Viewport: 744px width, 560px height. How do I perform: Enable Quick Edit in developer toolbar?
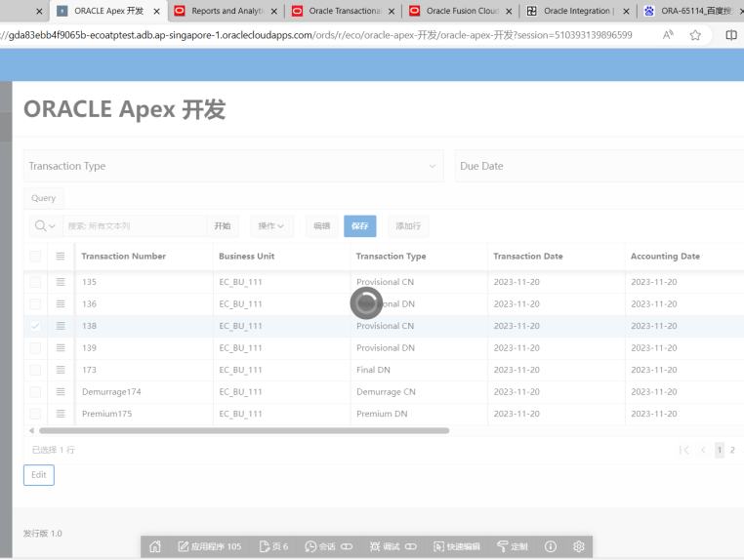[457, 546]
